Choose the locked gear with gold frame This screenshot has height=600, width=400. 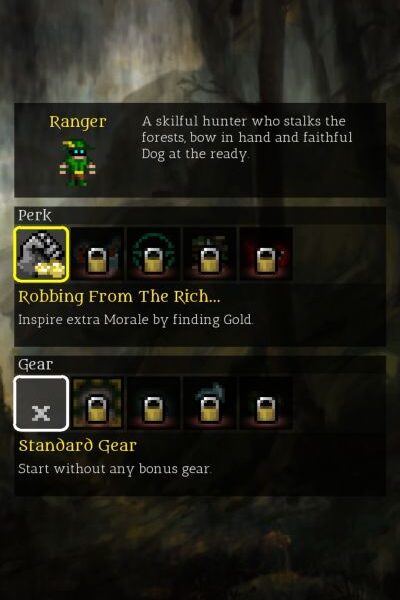[97, 403]
